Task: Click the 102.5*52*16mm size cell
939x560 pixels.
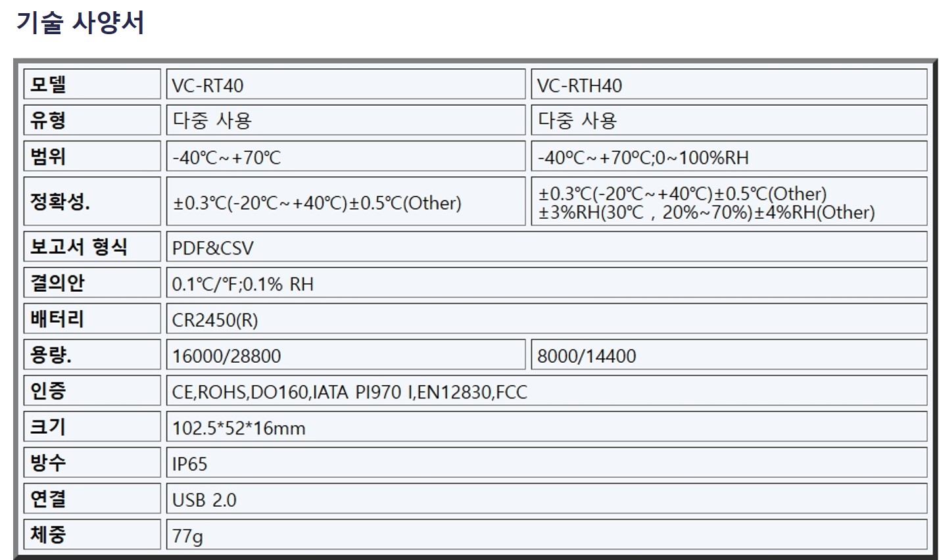Action: point(546,428)
